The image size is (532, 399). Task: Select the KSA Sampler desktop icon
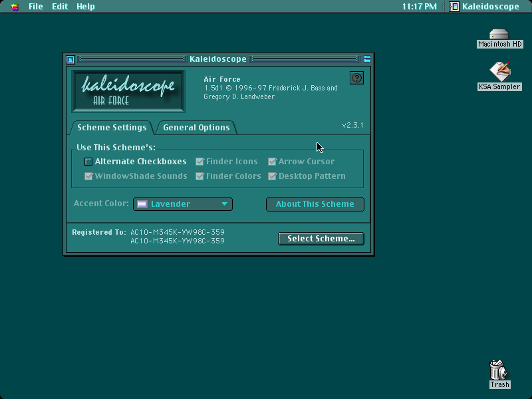(x=499, y=76)
